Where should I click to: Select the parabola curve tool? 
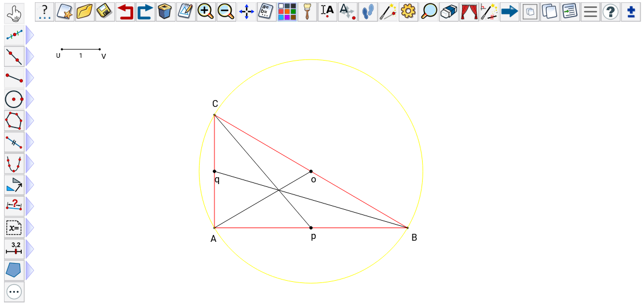14,163
